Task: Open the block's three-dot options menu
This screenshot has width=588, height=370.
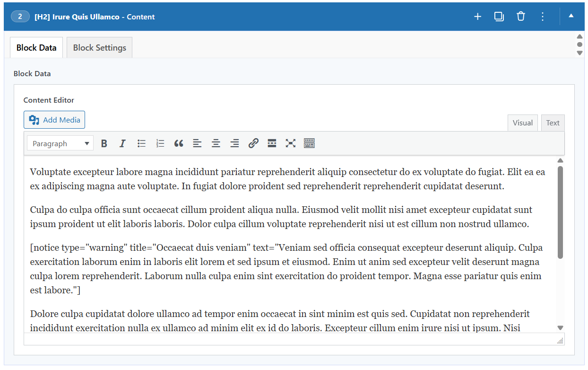Action: point(543,17)
